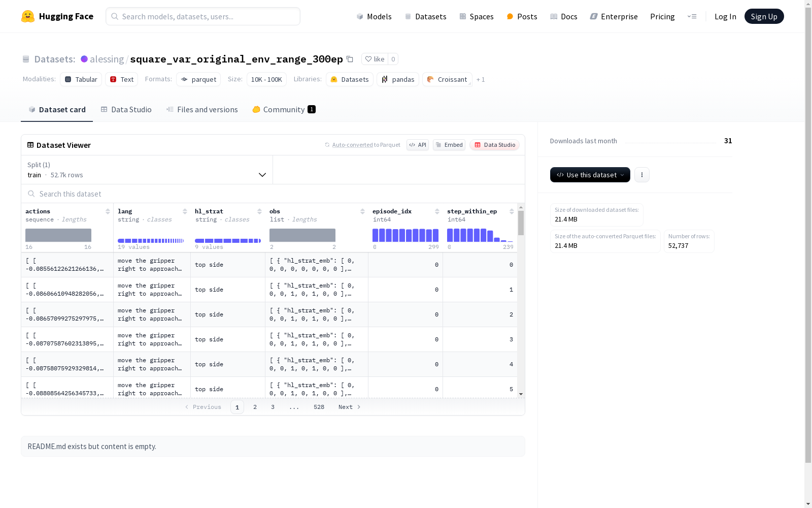This screenshot has width=812, height=508.
Task: Click the Croissant library tag
Action: click(447, 79)
